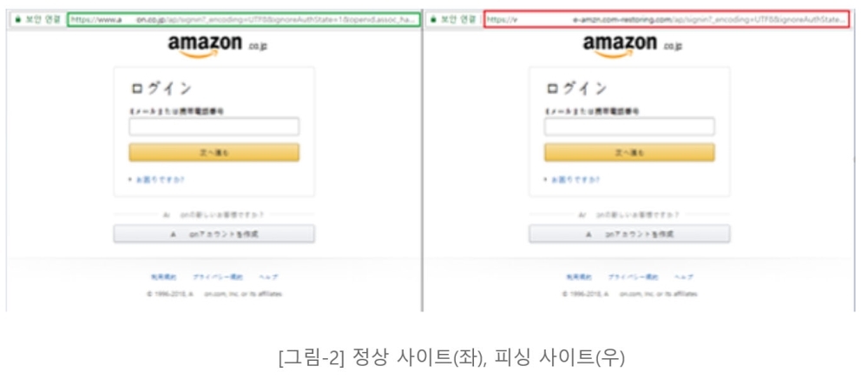Click the yellow next button on the right form
This screenshot has width=868, height=379.
point(629,153)
